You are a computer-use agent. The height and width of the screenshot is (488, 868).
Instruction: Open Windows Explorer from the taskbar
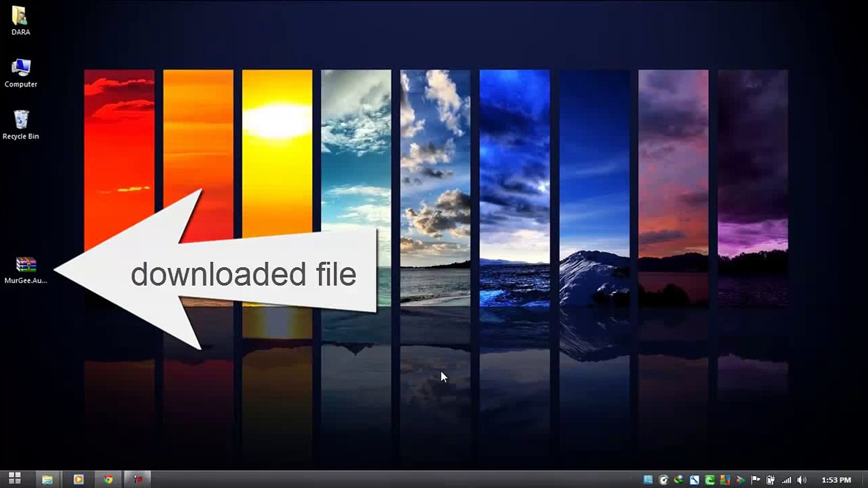click(47, 479)
